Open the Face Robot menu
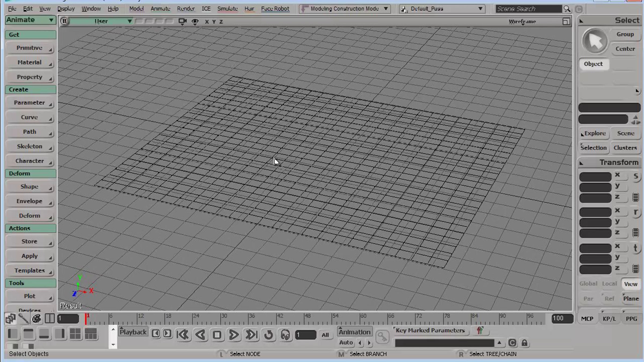The height and width of the screenshot is (362, 644). coord(275,9)
